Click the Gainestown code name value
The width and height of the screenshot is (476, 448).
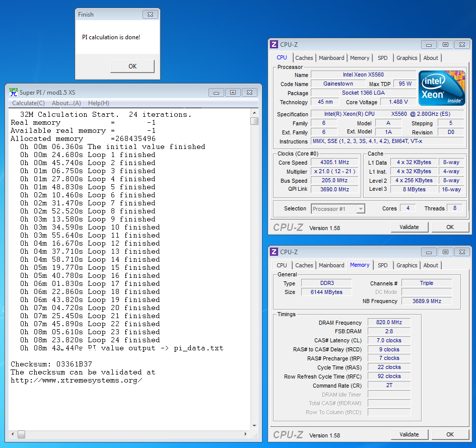click(x=338, y=84)
